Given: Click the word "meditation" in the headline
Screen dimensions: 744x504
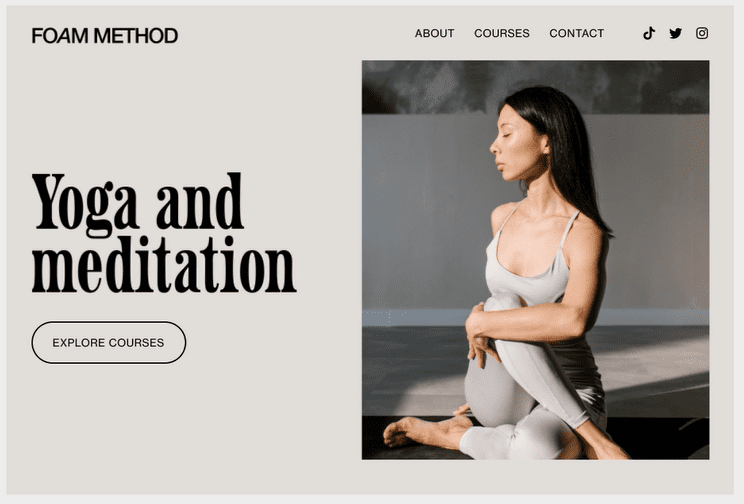Looking at the screenshot, I should point(164,264).
